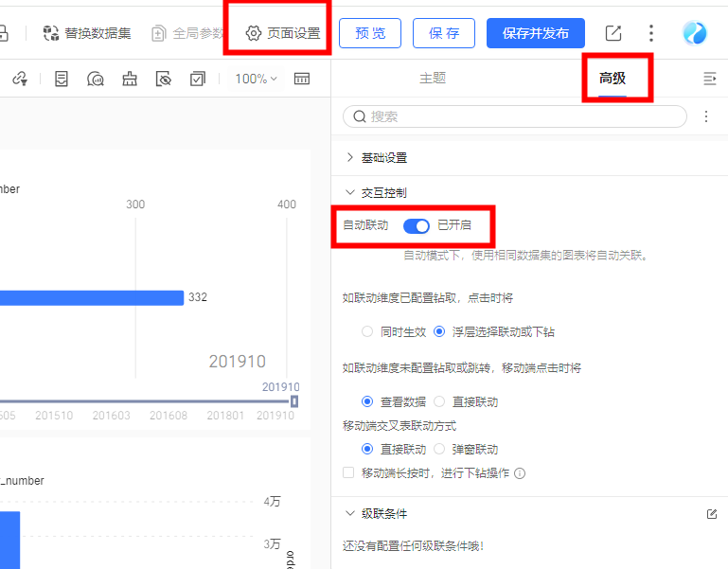This screenshot has height=569, width=728.
Task: Open 页面设置 page settings
Action: pyautogui.click(x=282, y=34)
